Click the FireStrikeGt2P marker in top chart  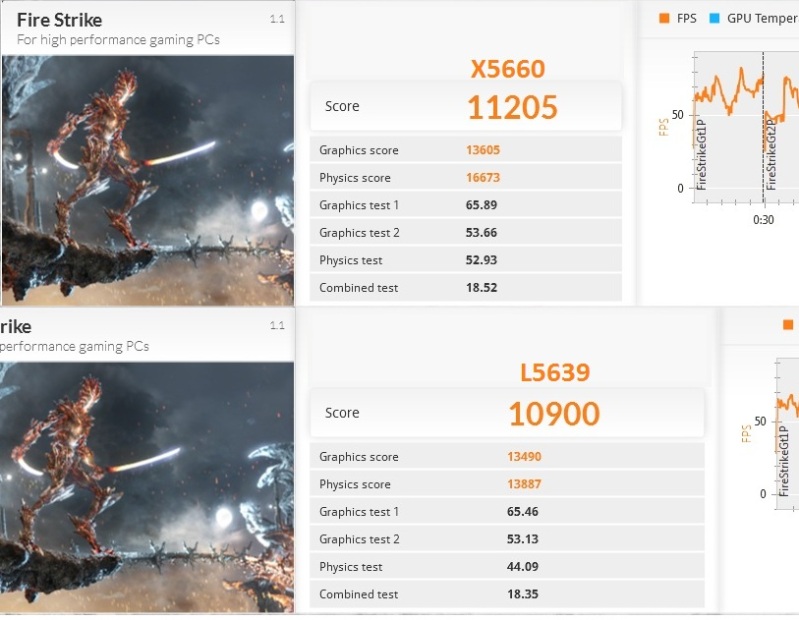click(x=770, y=155)
